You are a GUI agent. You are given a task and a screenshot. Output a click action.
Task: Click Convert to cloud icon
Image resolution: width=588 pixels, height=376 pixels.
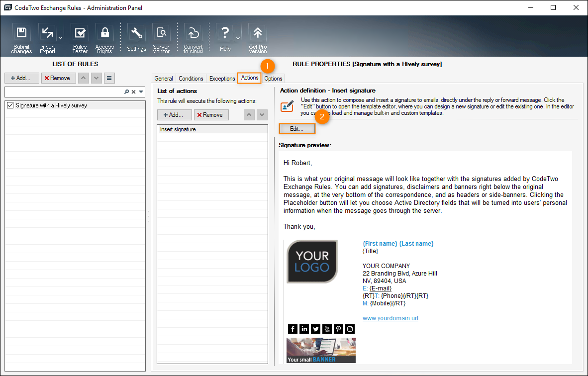pyautogui.click(x=193, y=39)
